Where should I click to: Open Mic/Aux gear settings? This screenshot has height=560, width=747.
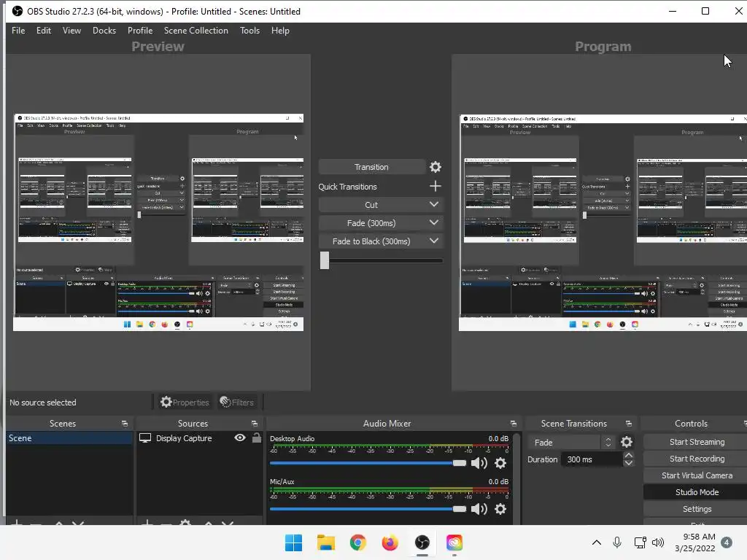pyautogui.click(x=500, y=509)
